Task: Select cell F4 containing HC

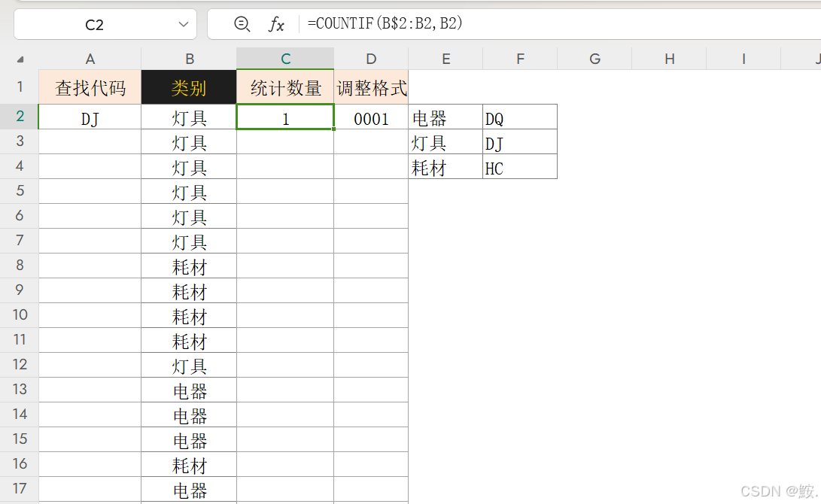Action: 520,166
